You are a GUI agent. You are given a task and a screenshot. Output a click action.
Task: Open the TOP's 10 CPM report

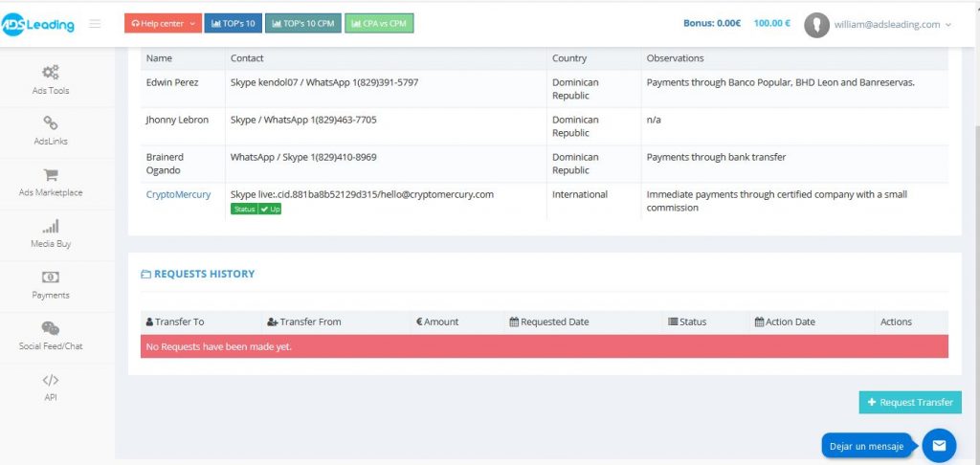(303, 24)
